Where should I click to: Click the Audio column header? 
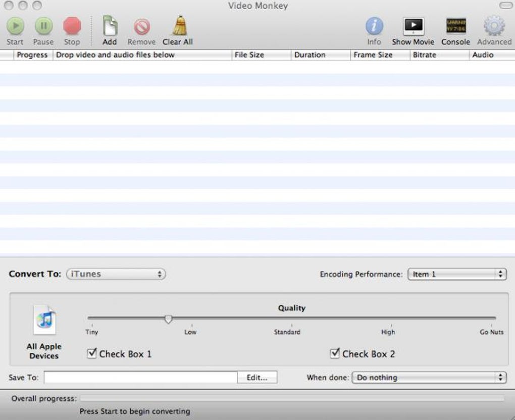click(492, 55)
